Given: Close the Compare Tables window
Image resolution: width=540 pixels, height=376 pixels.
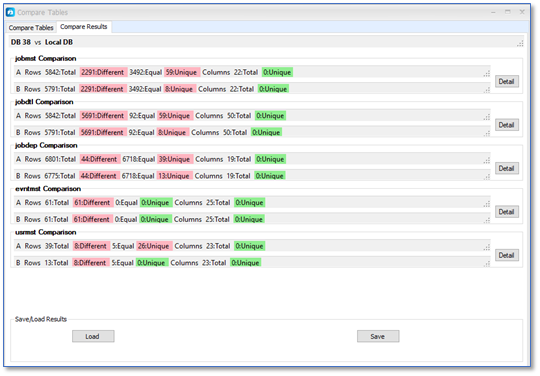Looking at the screenshot, I should pos(522,12).
